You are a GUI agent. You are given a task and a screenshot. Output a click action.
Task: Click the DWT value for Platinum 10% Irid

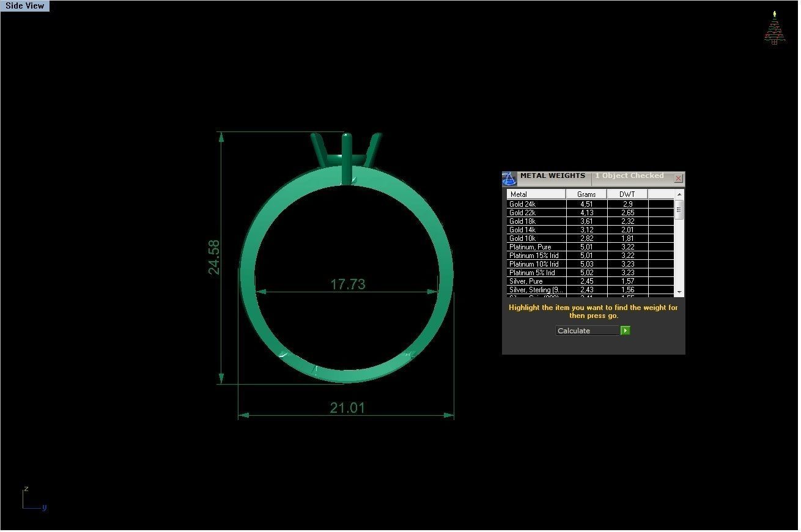[x=627, y=264]
